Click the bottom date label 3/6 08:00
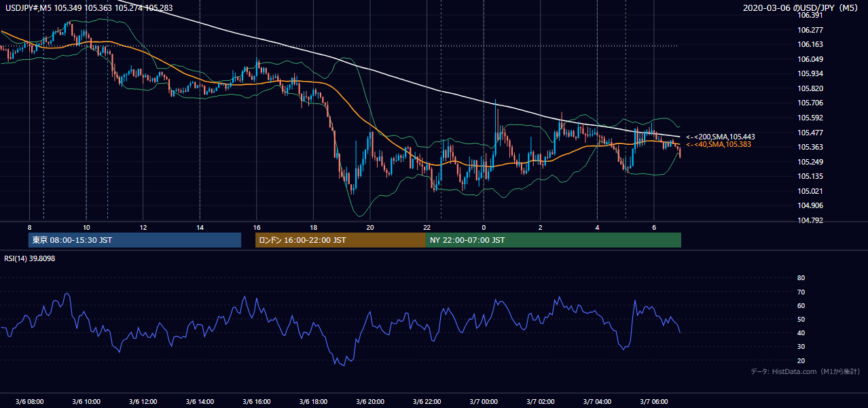The height and width of the screenshot is (408, 868). tap(29, 402)
